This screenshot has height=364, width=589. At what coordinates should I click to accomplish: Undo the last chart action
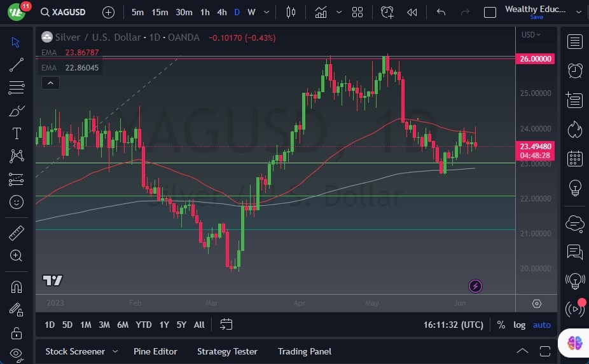(x=441, y=12)
